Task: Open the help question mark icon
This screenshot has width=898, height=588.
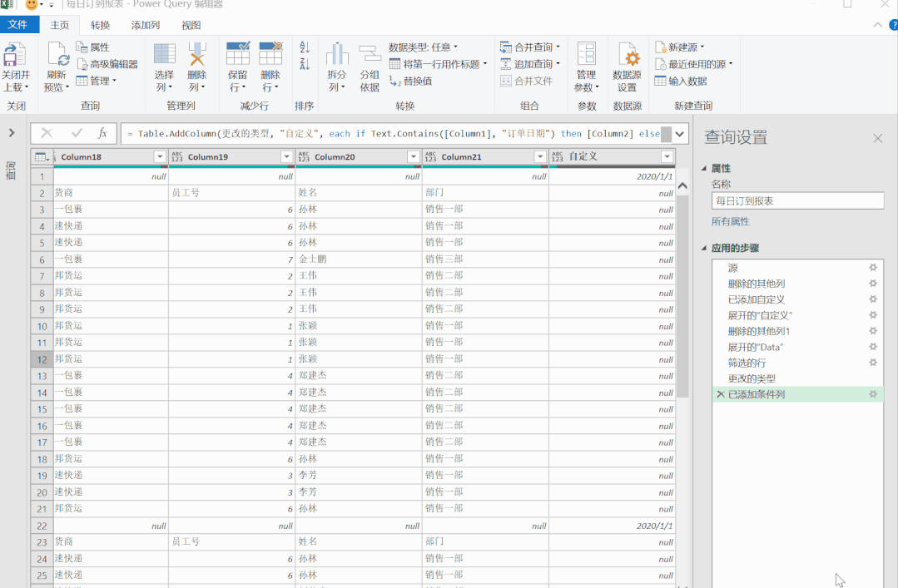Action: 893,25
